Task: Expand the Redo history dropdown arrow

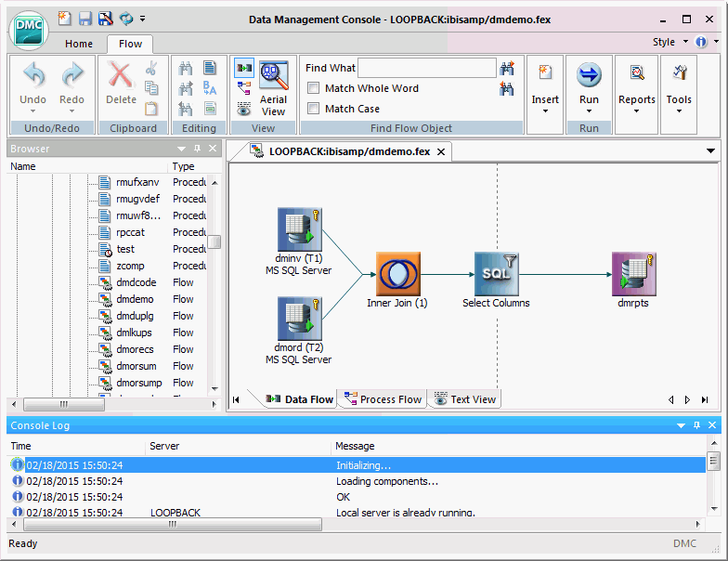Action: click(72, 111)
